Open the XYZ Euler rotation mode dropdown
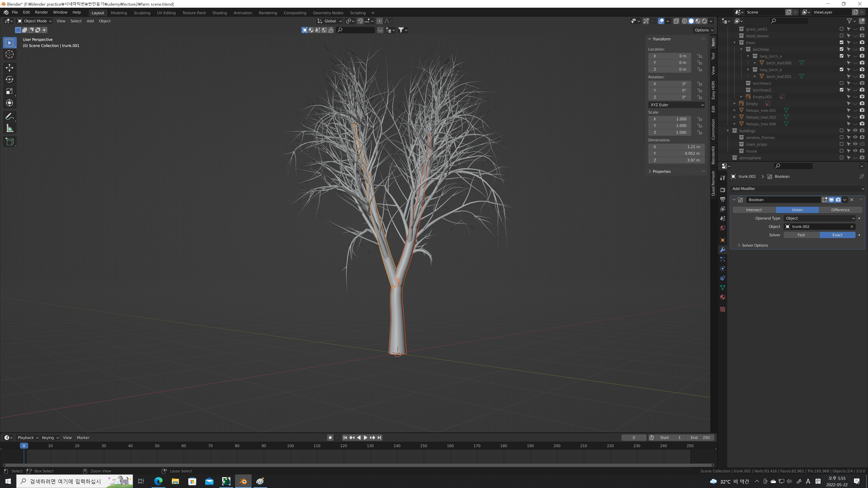Image resolution: width=868 pixels, height=488 pixels. tap(676, 105)
